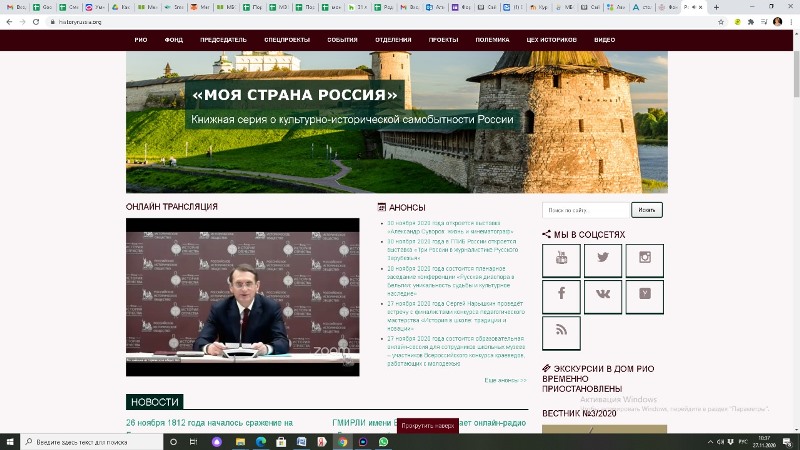Subscribe via the RSS feed icon
Screen dimensions: 800x450
tap(561, 333)
